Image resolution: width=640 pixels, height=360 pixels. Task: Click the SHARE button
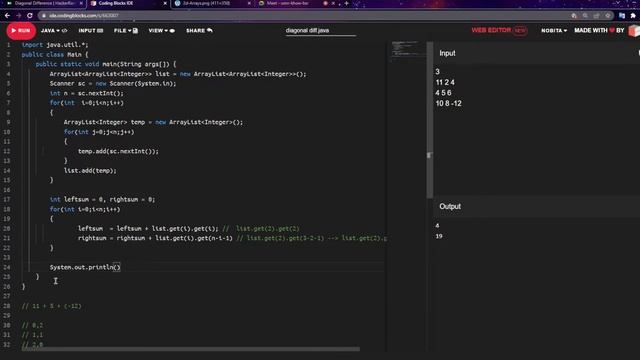[x=199, y=31]
